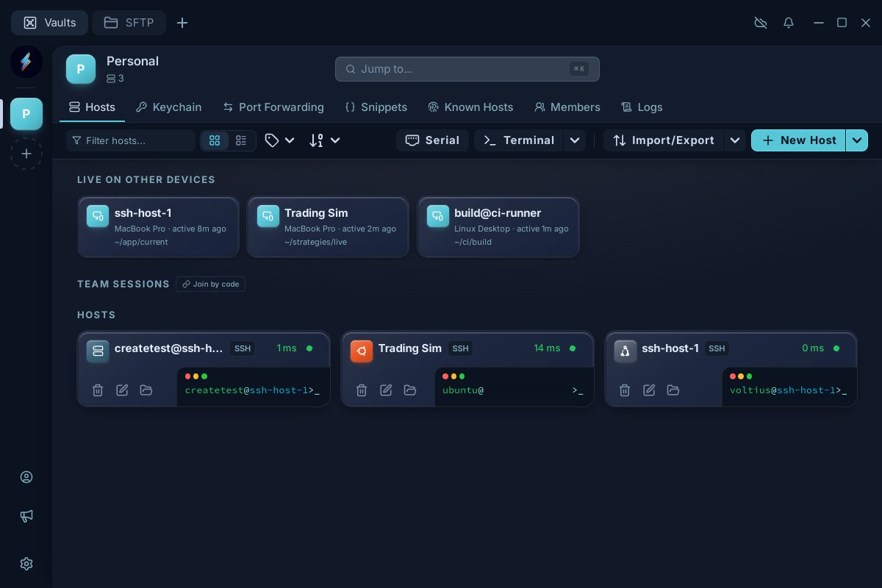This screenshot has height=588, width=882.
Task: Open the Known Hosts tab
Action: click(x=470, y=107)
